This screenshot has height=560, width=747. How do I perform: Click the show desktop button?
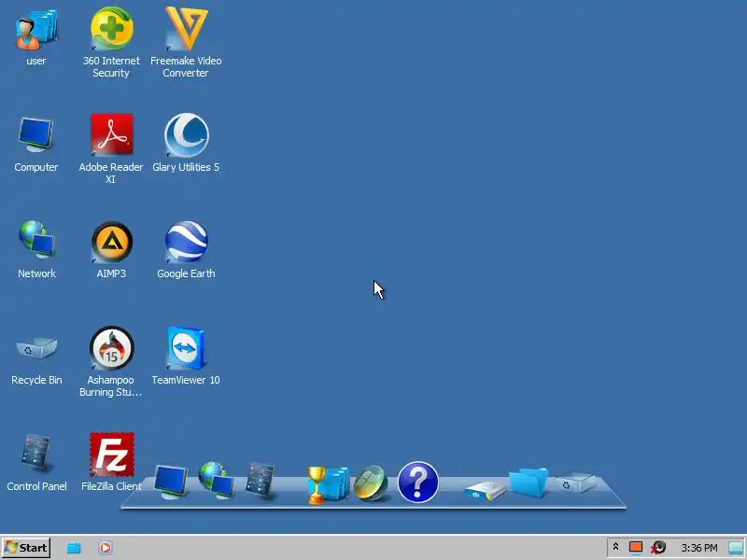click(x=736, y=548)
